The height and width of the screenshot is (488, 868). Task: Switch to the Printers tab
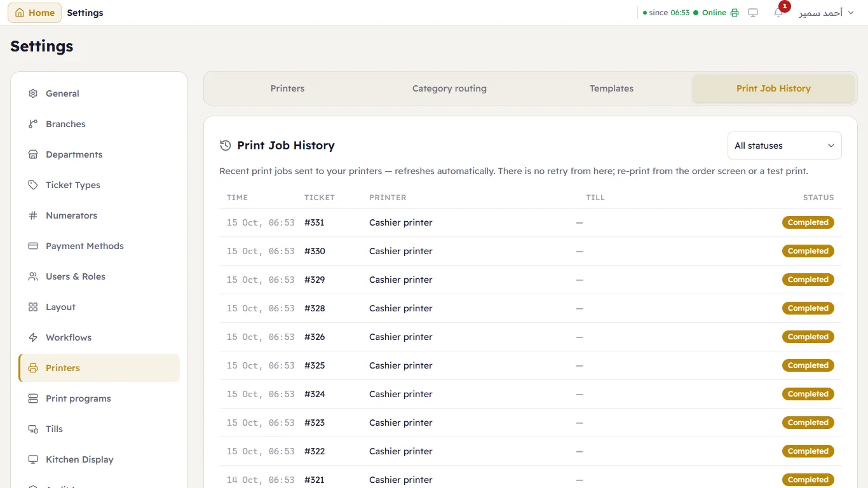287,88
